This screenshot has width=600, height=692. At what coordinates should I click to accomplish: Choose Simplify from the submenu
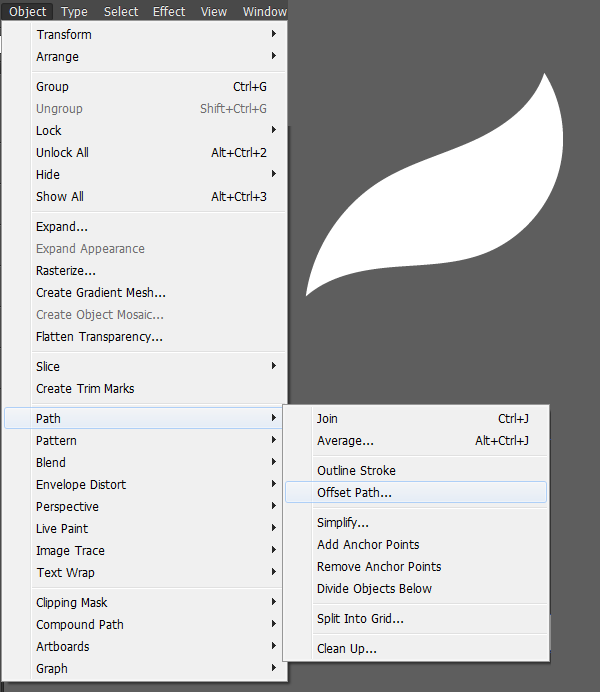click(343, 522)
